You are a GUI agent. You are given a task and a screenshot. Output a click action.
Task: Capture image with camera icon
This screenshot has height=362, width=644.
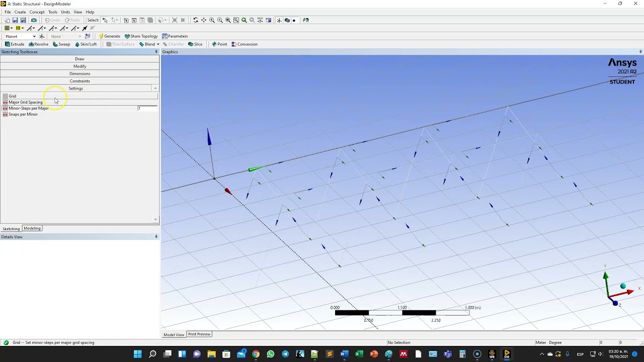(x=34, y=20)
